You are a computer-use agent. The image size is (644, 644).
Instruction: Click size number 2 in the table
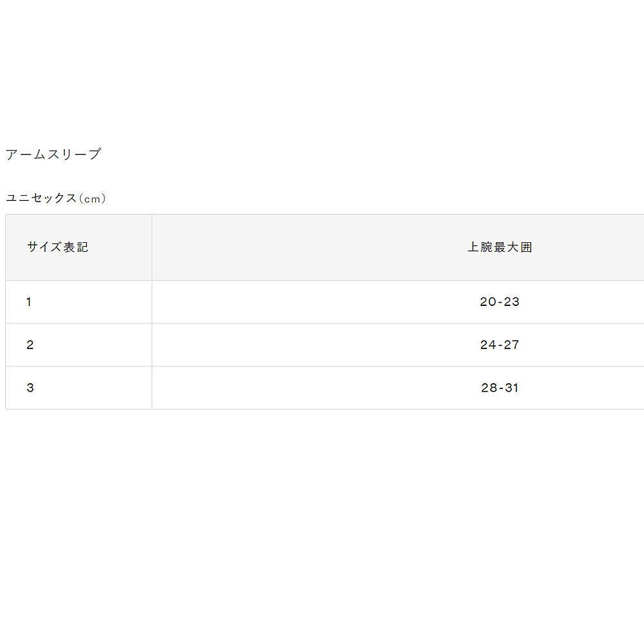[x=30, y=345]
